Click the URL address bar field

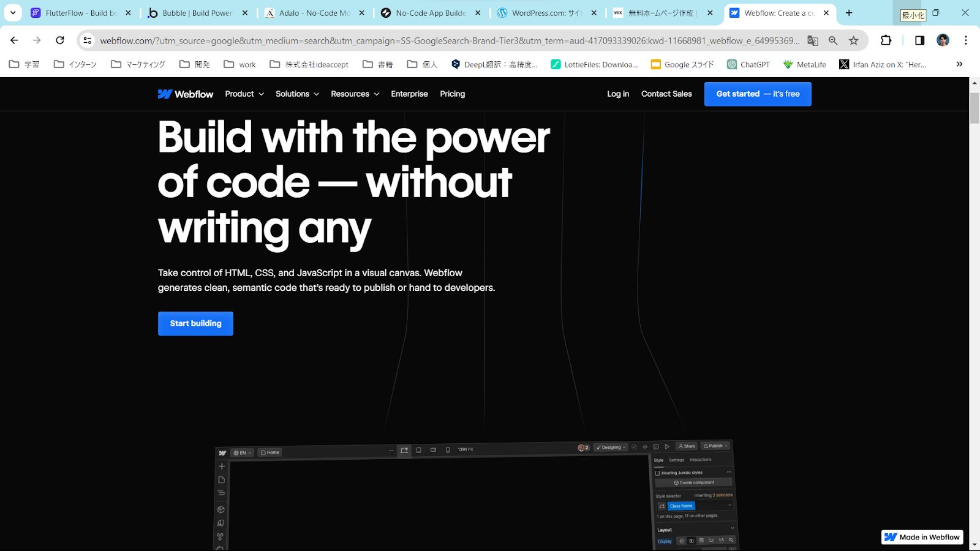tap(450, 40)
